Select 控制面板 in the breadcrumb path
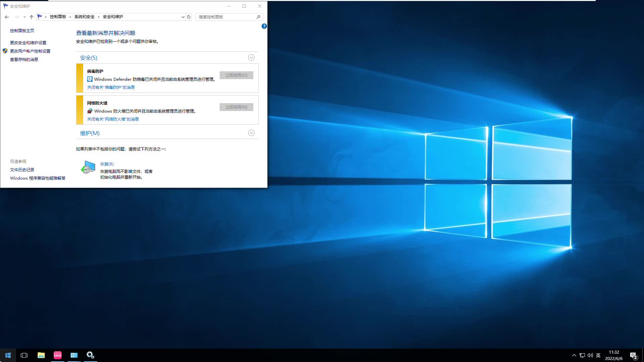 tap(58, 17)
